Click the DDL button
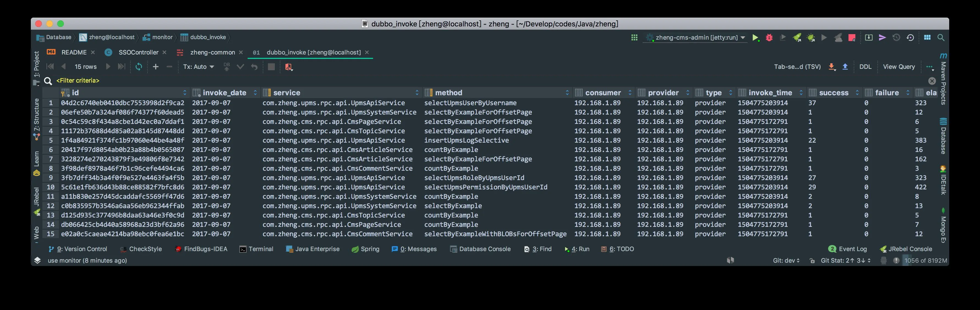 pos(865,67)
